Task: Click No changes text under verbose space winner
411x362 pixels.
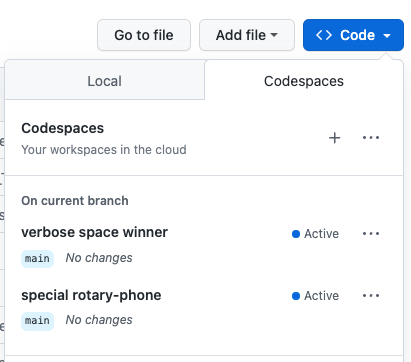Action: (x=99, y=258)
